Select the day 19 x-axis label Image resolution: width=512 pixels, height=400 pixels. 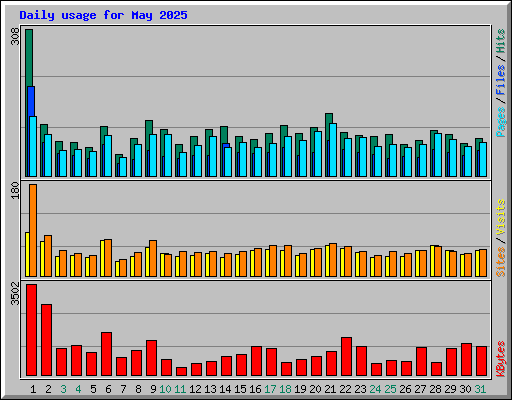(300, 389)
